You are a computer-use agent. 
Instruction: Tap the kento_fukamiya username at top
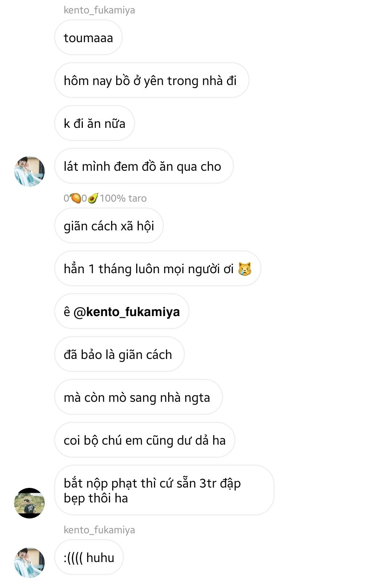click(99, 10)
